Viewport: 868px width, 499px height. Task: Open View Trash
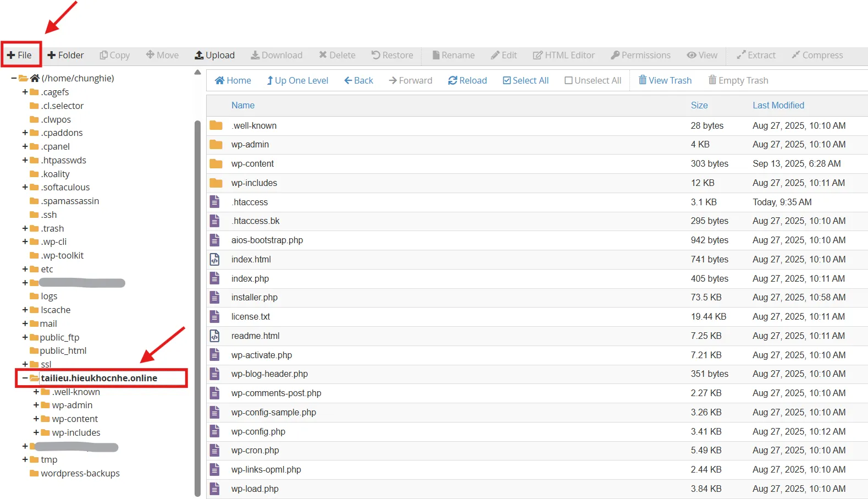coord(665,80)
